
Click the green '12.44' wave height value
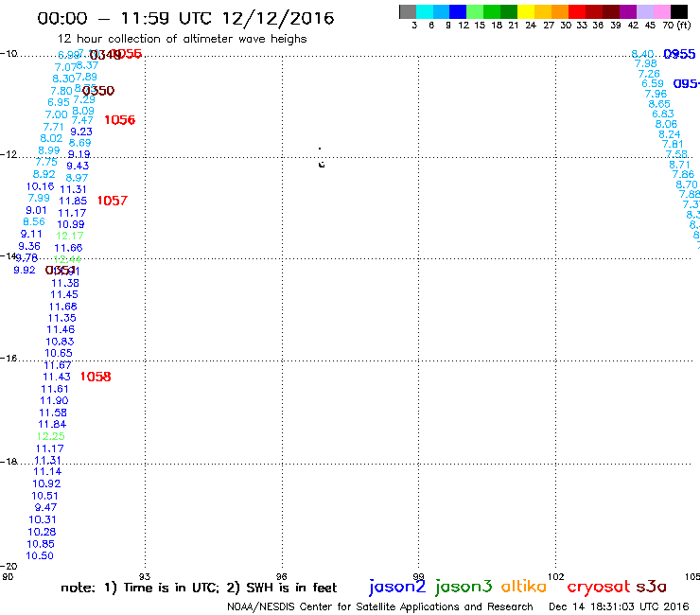[x=67, y=259]
